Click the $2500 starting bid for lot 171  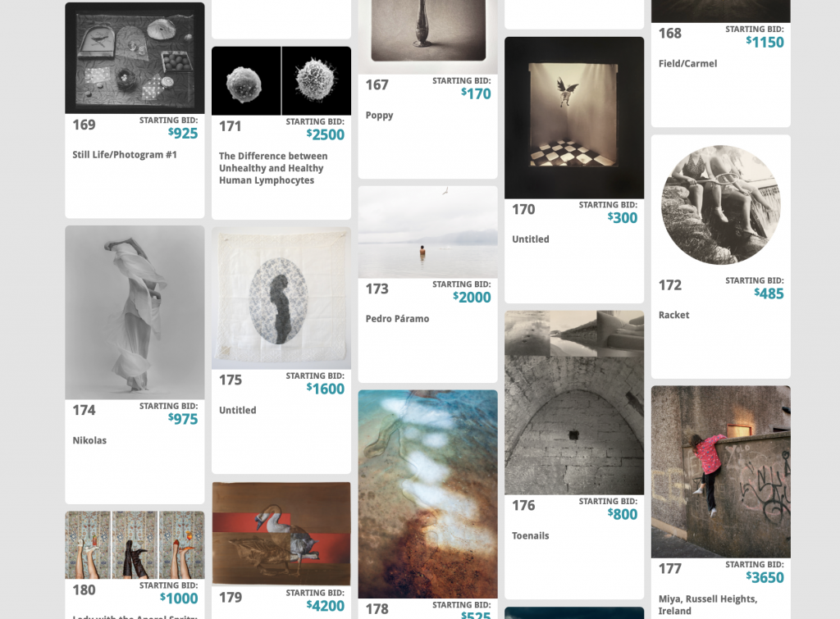coord(325,134)
